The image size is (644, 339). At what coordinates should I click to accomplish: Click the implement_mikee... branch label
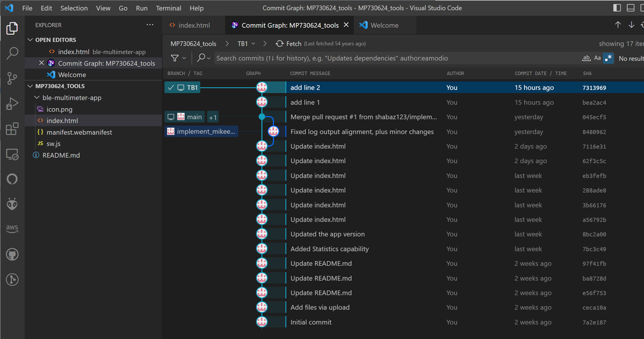coord(201,131)
